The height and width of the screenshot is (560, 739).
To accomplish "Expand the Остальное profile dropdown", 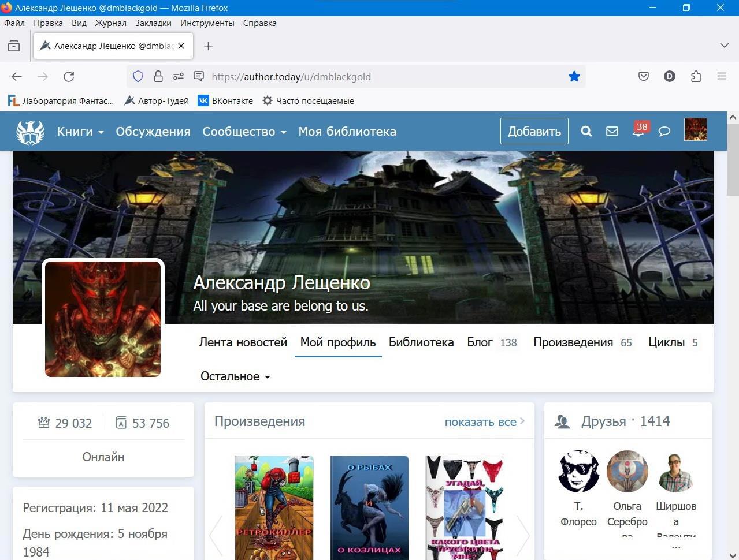I will click(x=235, y=376).
